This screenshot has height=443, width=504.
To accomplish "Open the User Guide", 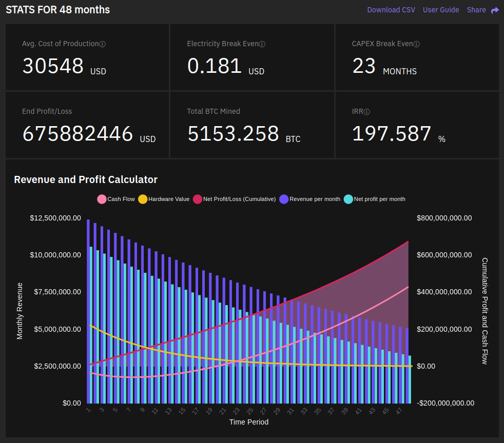I will 441,10.
